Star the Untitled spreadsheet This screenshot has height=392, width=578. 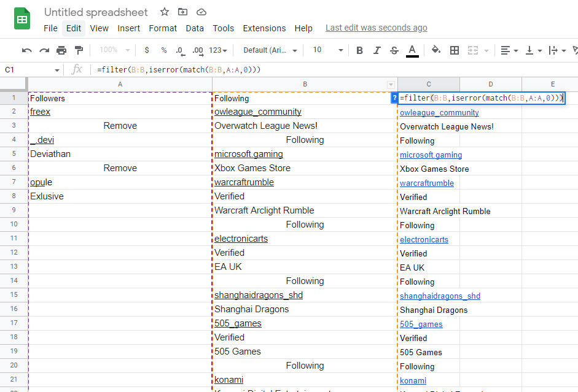pyautogui.click(x=165, y=12)
